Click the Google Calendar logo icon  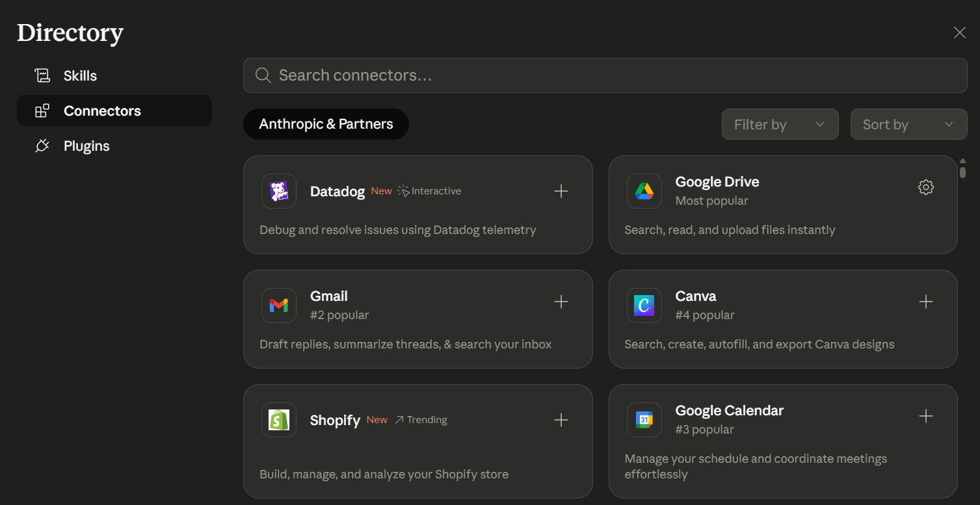coord(644,420)
